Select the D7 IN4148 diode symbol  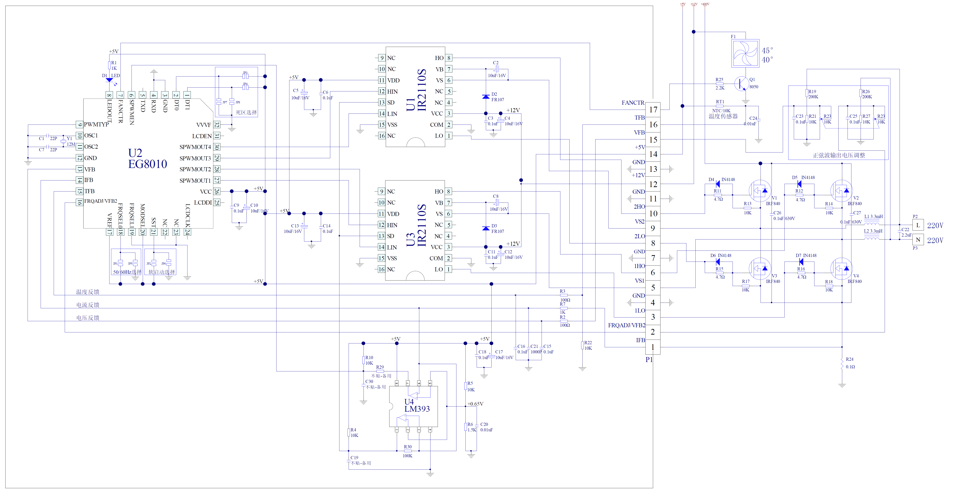point(801,262)
